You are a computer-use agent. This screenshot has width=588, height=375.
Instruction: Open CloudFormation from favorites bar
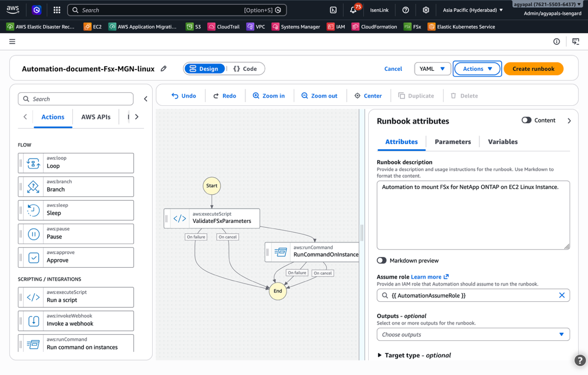coord(374,26)
